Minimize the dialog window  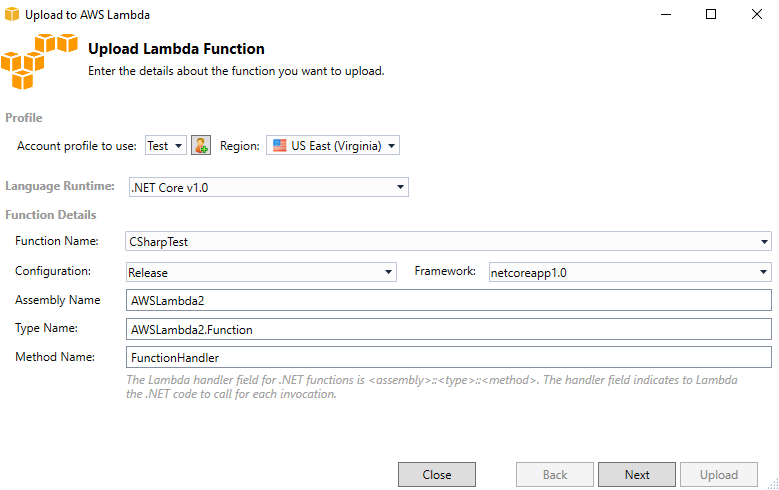coord(666,14)
